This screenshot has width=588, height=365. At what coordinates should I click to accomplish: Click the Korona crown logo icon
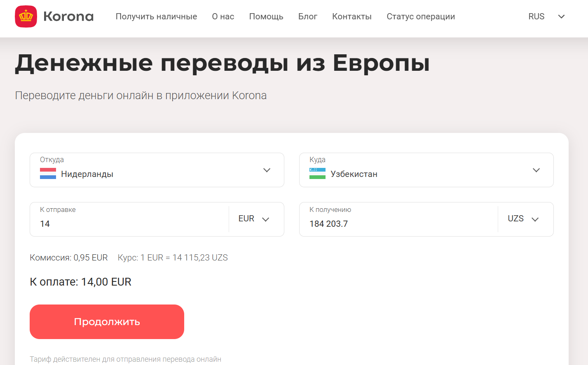(26, 16)
